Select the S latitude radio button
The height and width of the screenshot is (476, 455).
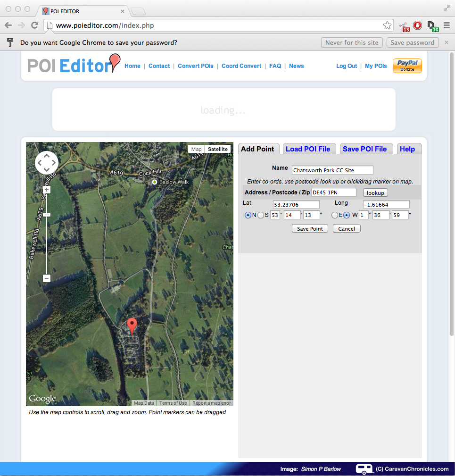click(261, 215)
